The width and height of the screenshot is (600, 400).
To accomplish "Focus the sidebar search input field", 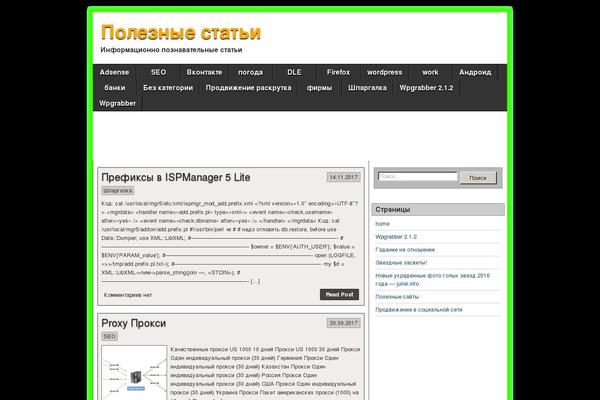I will pyautogui.click(x=417, y=177).
